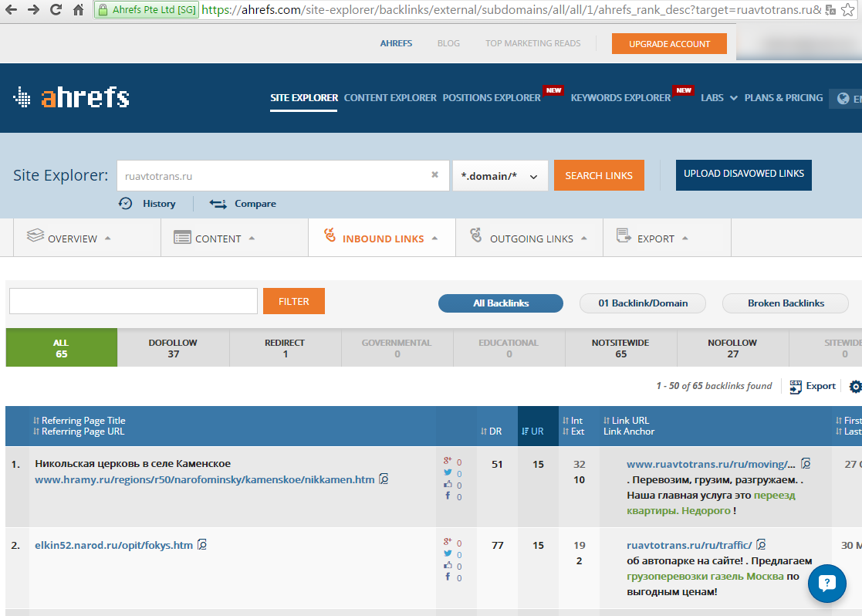Filter by NOFOLLOW 27
862x616 pixels.
(x=732, y=347)
